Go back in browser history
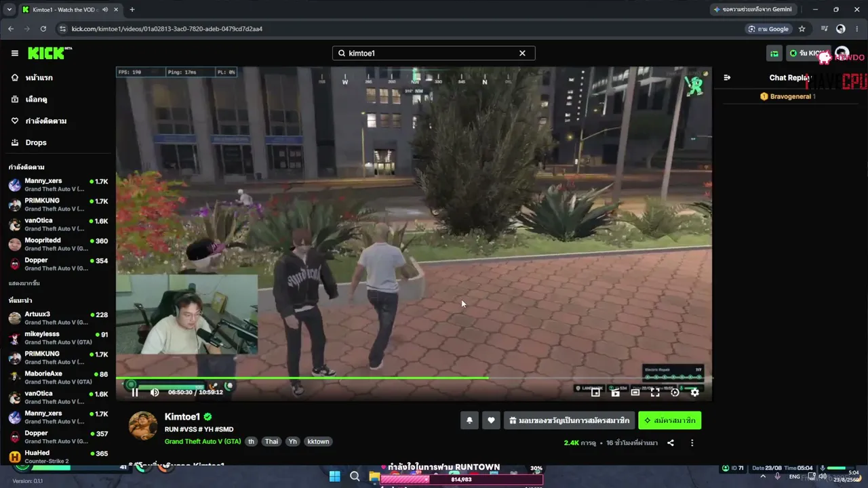The height and width of the screenshot is (488, 868). [x=11, y=28]
